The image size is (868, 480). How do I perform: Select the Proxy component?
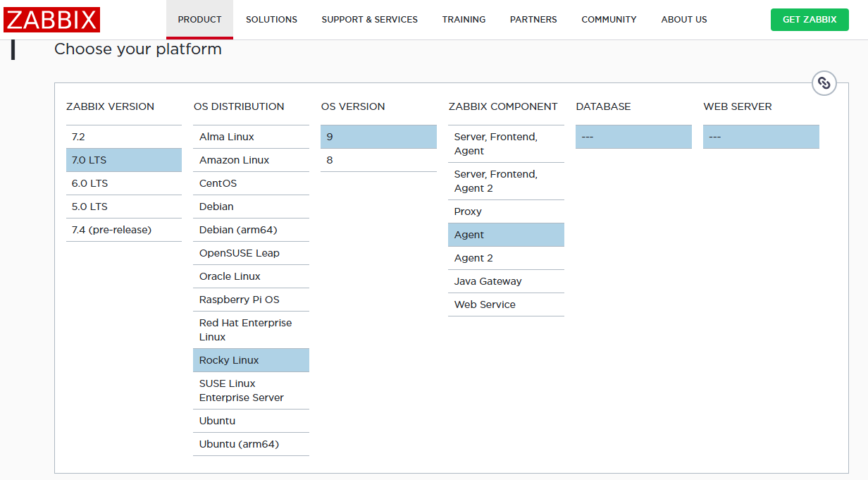507,211
